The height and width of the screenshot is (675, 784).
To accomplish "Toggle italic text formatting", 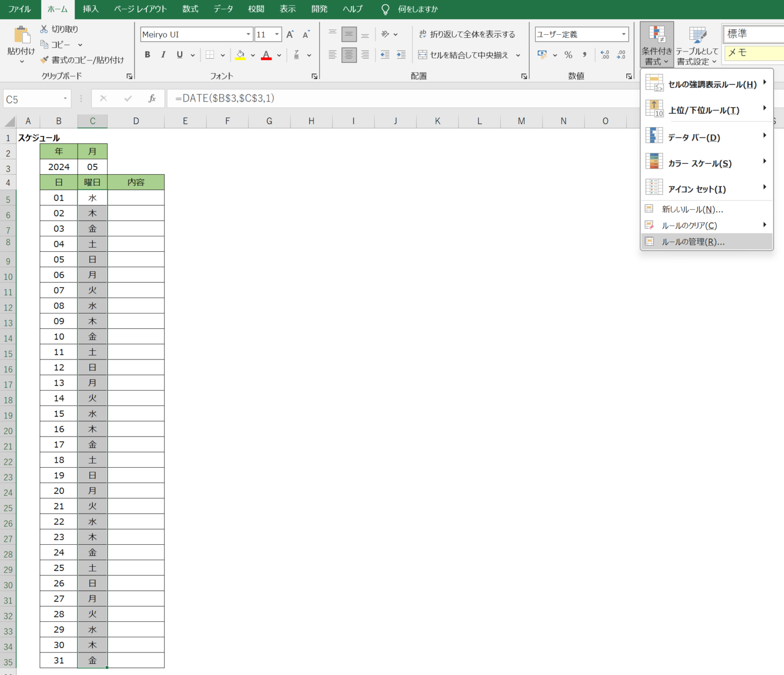I will pos(163,55).
